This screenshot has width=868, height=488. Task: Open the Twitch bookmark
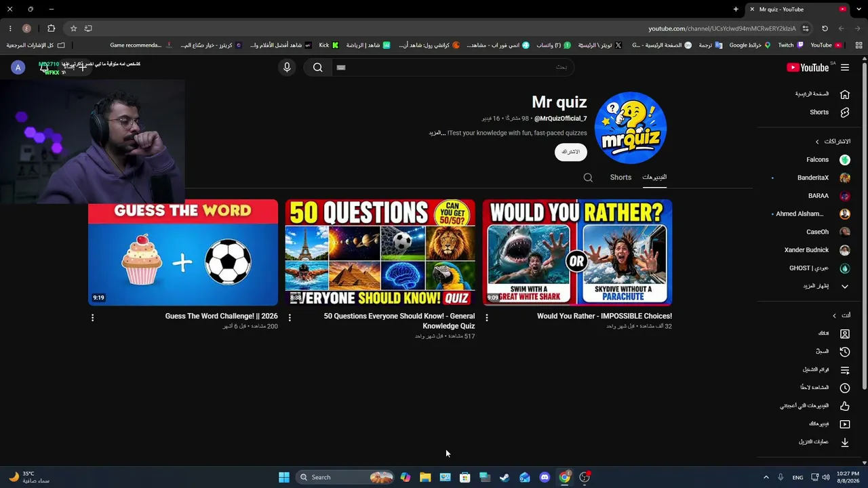[x=791, y=45]
